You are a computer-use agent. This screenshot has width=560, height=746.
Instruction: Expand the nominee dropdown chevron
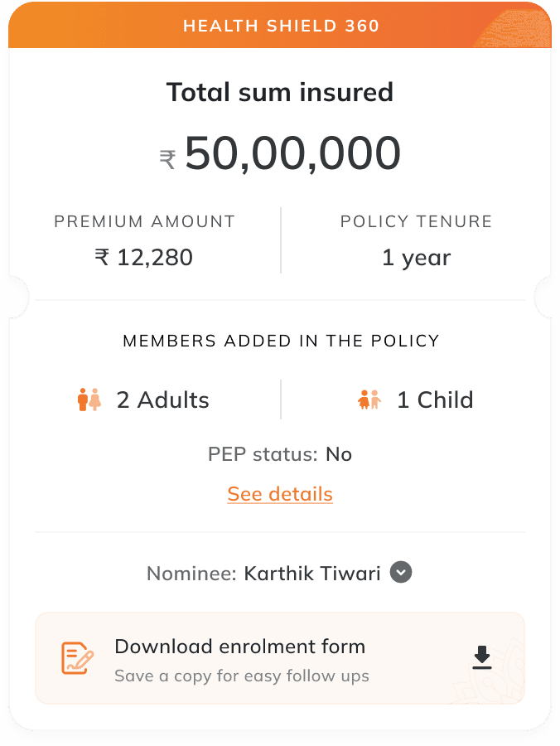click(x=401, y=573)
